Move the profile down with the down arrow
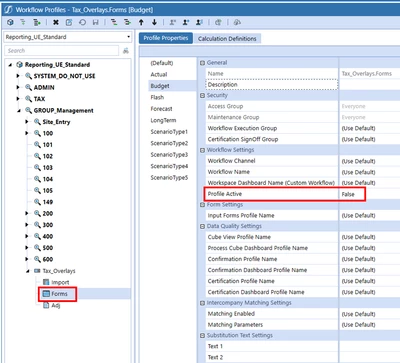400x363 pixels. pos(154,22)
